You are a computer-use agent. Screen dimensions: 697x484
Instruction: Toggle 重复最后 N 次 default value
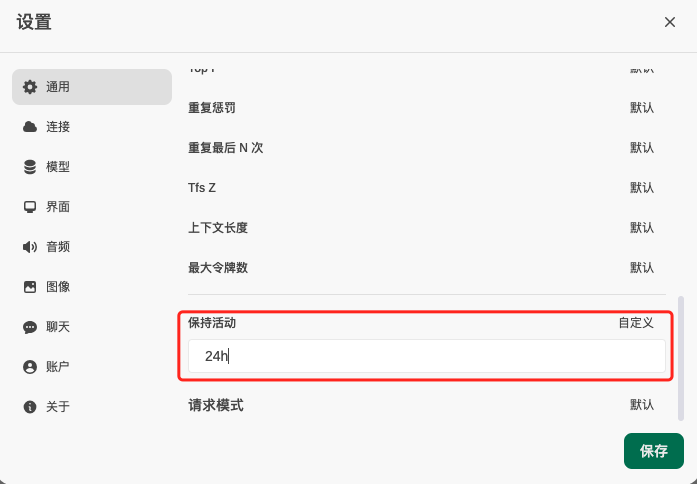[641, 148]
